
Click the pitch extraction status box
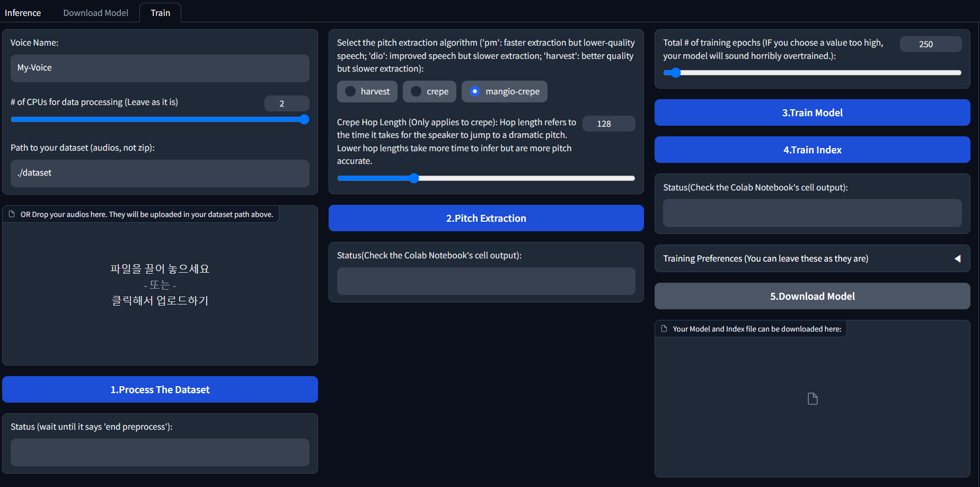pyautogui.click(x=486, y=281)
